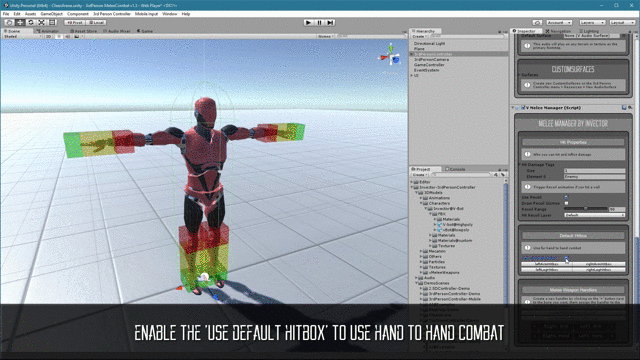Open the Window menu
This screenshot has width=640, height=360.
point(169,14)
